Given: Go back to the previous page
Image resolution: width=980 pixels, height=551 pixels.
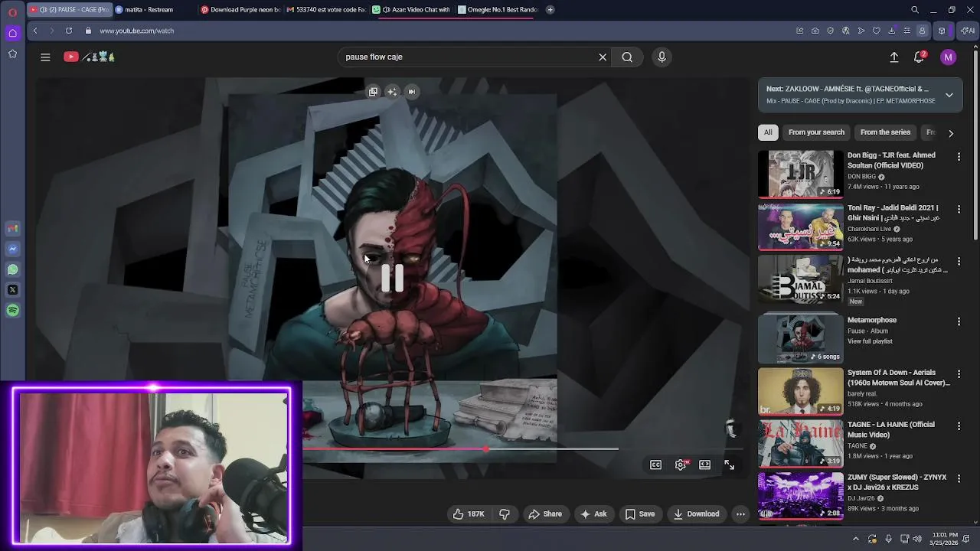Looking at the screenshot, I should point(34,31).
